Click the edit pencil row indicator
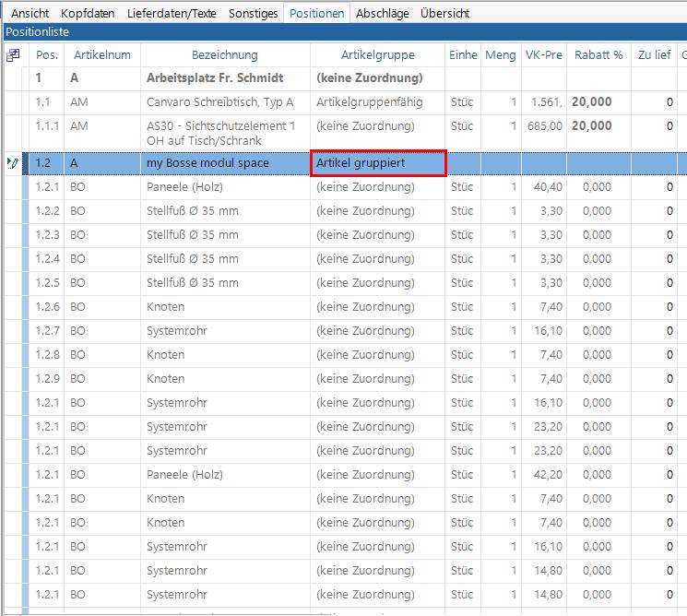This screenshot has width=687, height=616. click(12, 163)
